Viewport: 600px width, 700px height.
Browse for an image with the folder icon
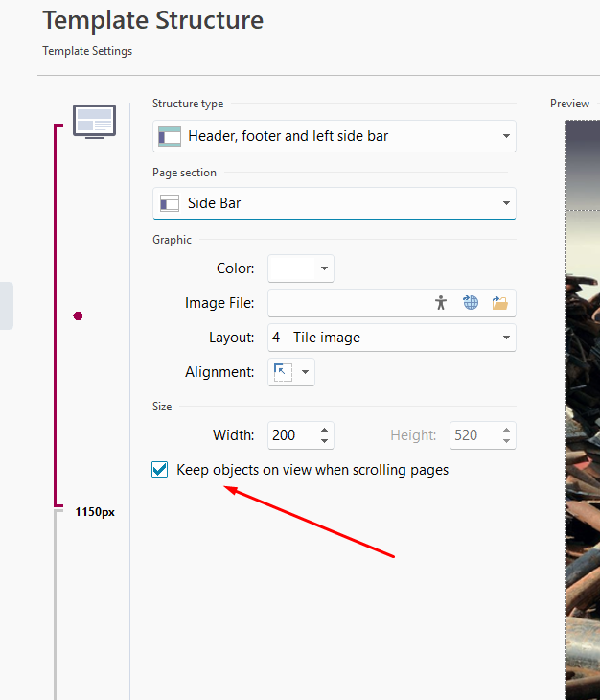point(499,303)
